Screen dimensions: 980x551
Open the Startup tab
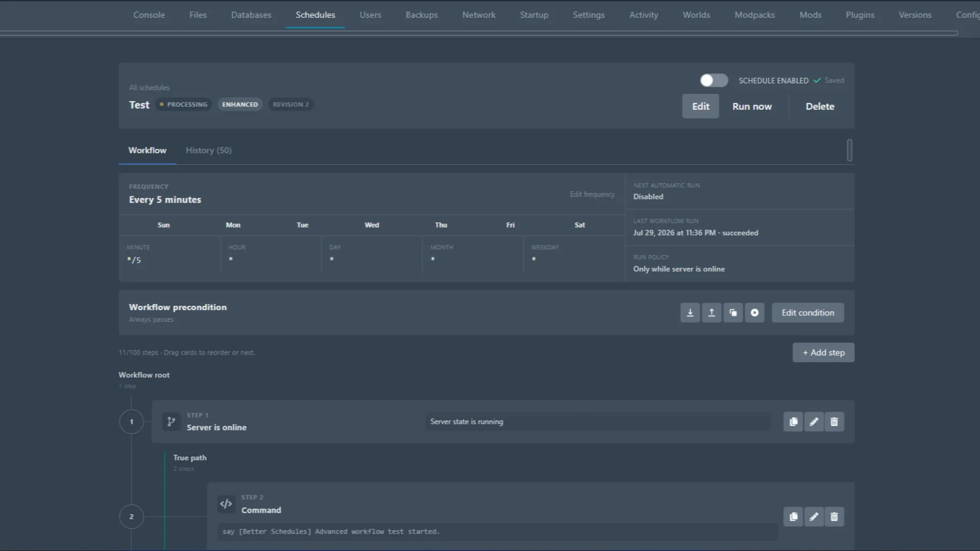pos(534,15)
